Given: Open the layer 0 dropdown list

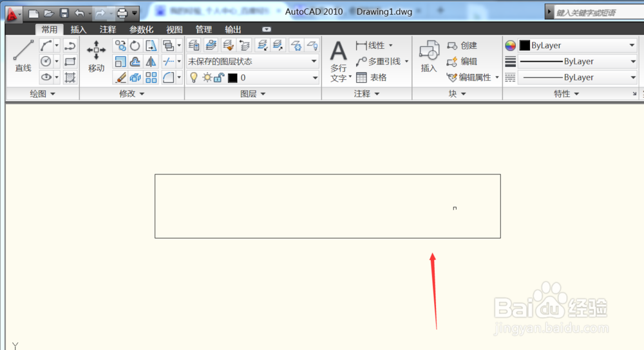Looking at the screenshot, I should click(x=252, y=78).
